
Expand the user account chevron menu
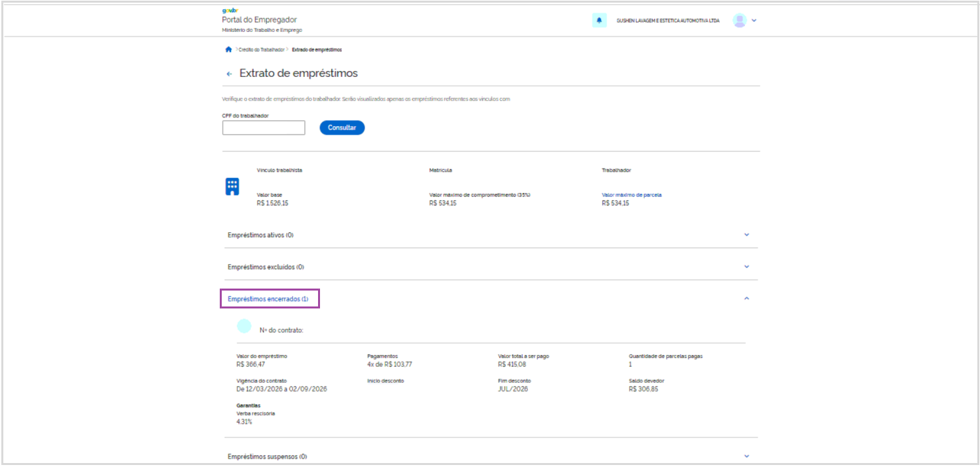click(754, 21)
